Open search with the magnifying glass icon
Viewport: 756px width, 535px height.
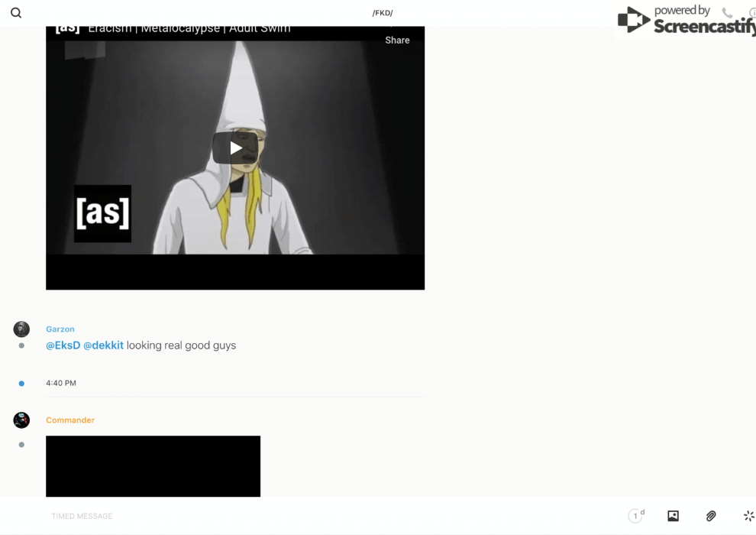pyautogui.click(x=16, y=13)
